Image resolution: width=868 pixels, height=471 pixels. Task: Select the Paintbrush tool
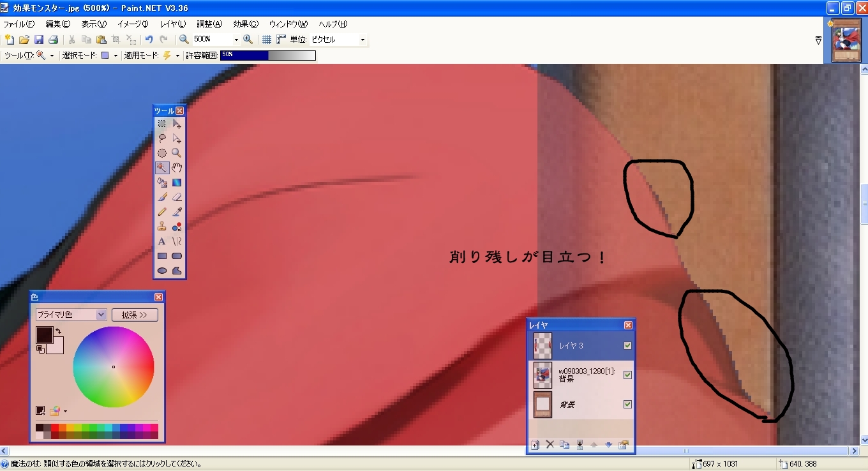pyautogui.click(x=162, y=197)
